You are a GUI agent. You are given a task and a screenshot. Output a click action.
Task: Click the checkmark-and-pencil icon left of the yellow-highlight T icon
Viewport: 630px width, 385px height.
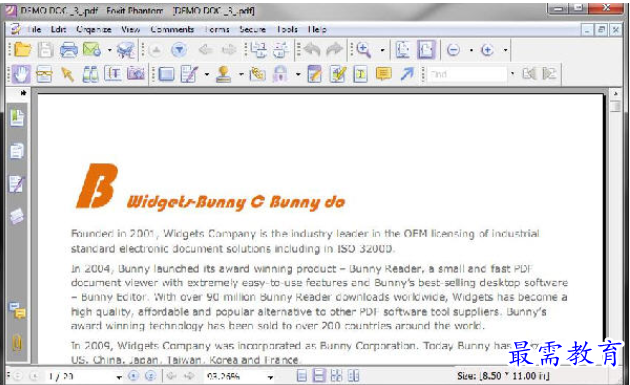pos(338,74)
